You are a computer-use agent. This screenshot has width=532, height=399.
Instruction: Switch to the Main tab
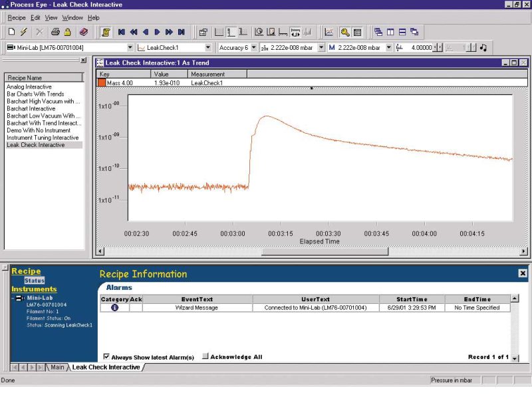[59, 366]
